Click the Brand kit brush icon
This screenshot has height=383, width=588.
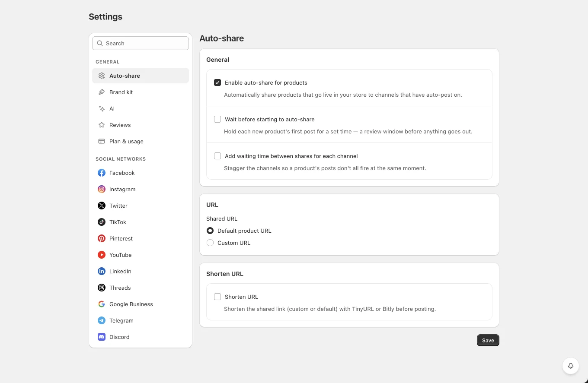point(102,92)
